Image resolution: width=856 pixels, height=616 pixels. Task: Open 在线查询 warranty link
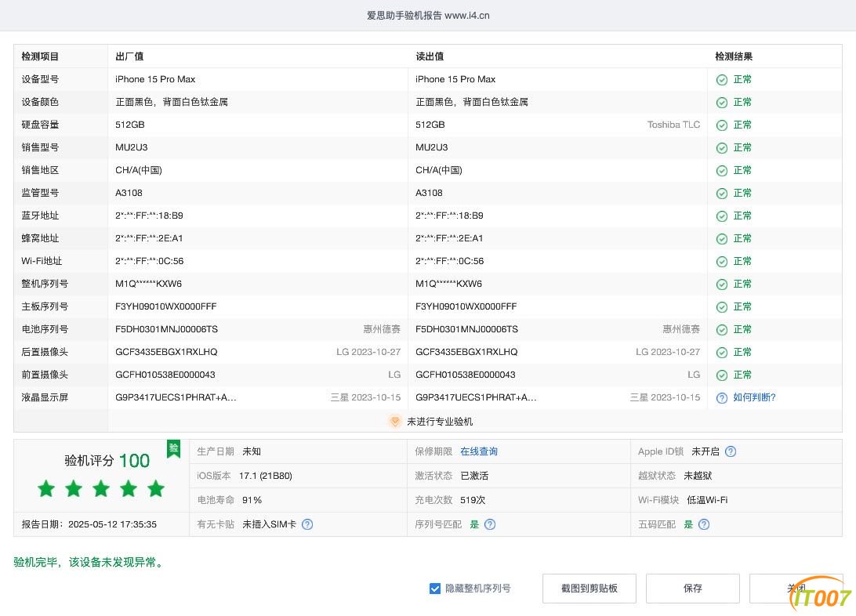479,451
